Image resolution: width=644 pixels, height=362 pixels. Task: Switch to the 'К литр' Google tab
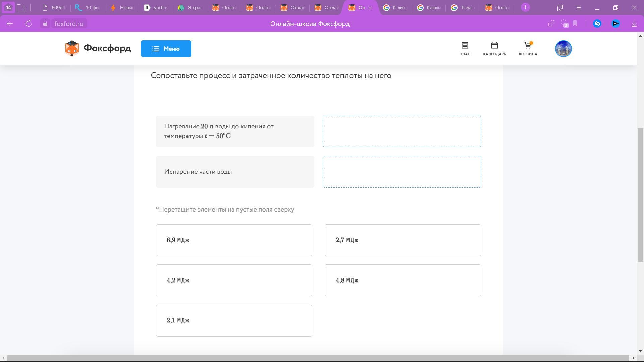point(395,8)
